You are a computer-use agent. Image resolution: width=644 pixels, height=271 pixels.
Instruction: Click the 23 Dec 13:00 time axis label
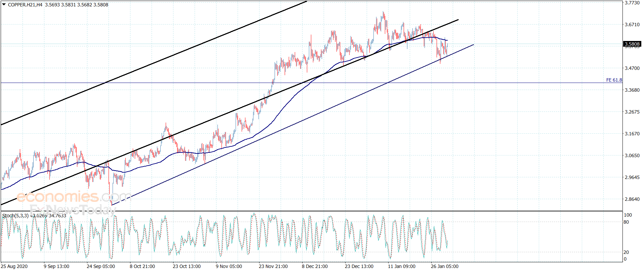359,266
